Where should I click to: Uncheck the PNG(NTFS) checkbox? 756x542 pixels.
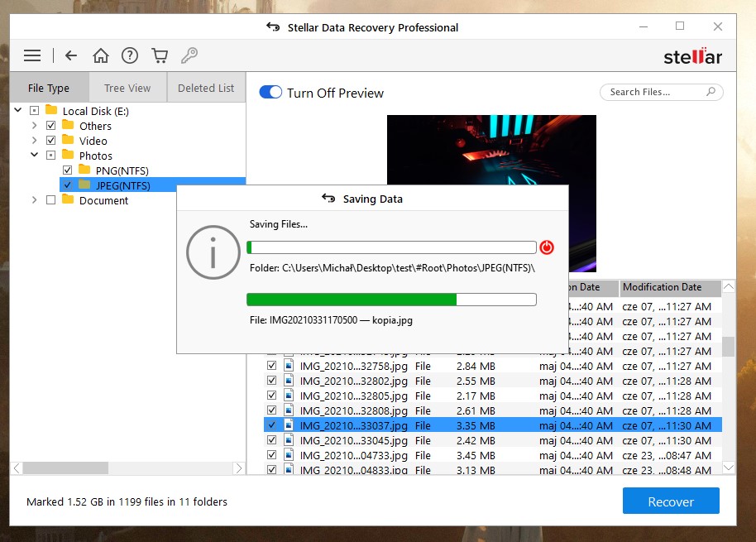(68, 170)
